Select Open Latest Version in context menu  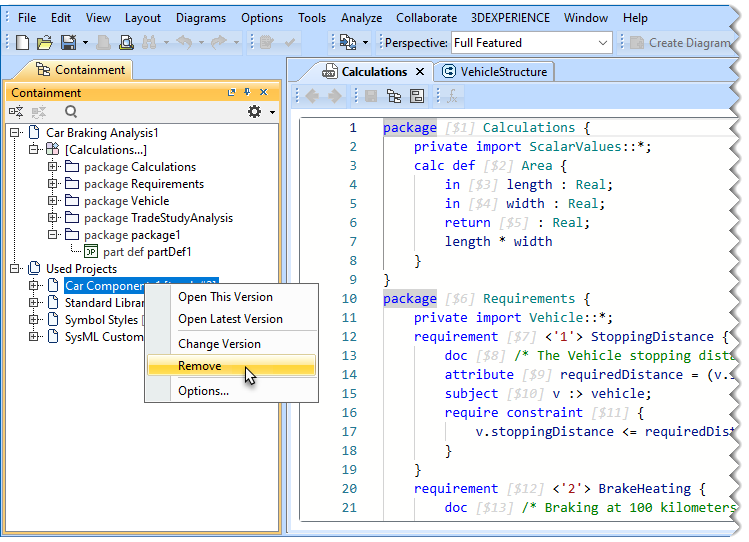pos(230,319)
